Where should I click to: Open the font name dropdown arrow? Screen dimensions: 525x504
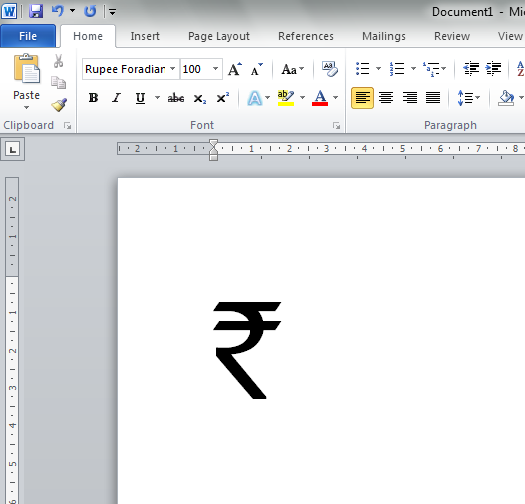[173, 69]
